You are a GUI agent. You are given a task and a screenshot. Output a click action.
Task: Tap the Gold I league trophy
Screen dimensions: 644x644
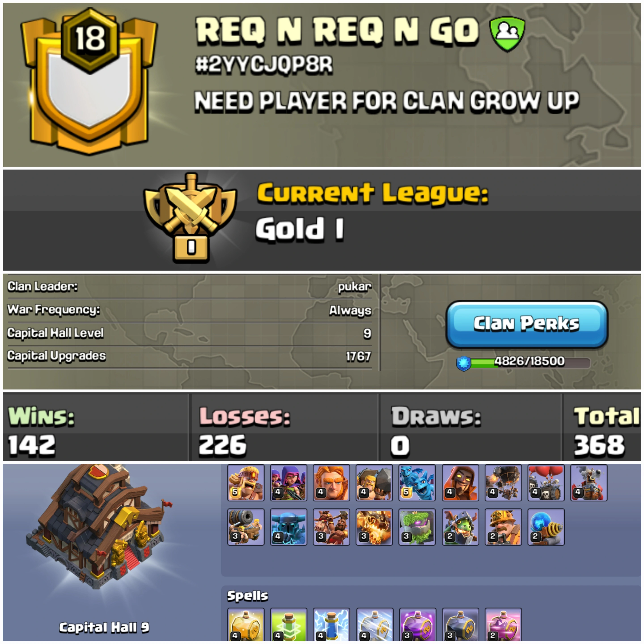(190, 218)
